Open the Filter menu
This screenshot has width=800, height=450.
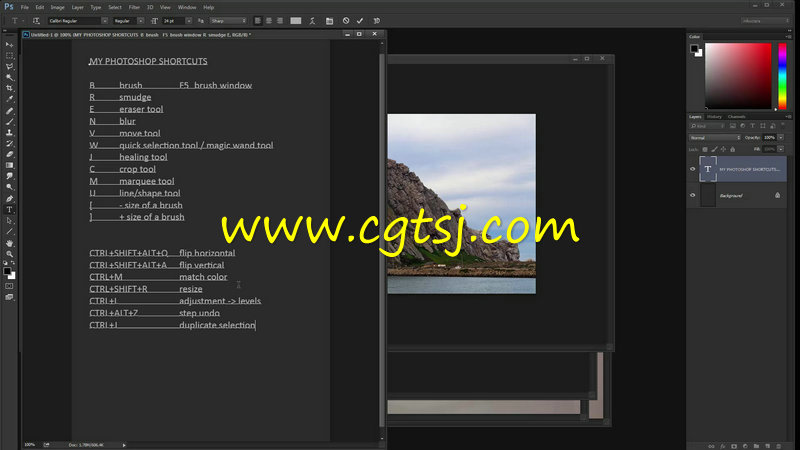tap(134, 8)
